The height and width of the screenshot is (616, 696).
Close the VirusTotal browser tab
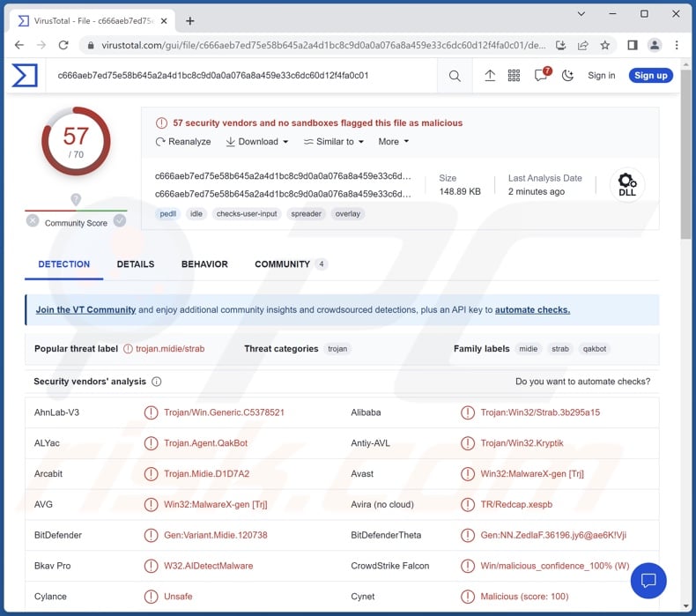[164, 21]
